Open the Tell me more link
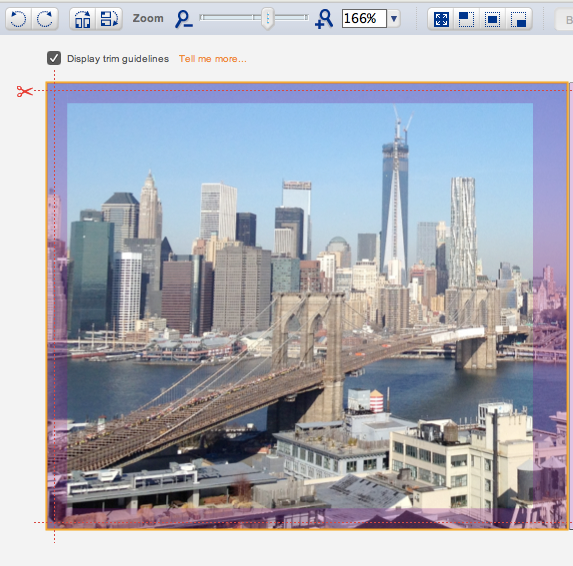 pyautogui.click(x=212, y=59)
